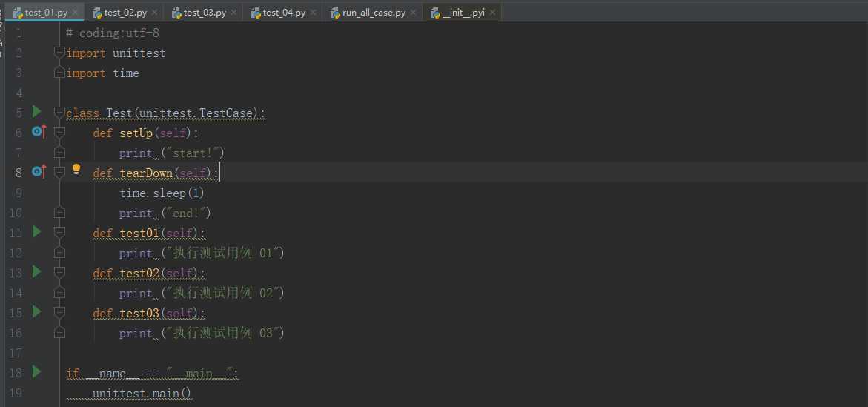This screenshot has height=407, width=868.
Task: Run the Test class with gutter arrow
Action: coord(36,112)
